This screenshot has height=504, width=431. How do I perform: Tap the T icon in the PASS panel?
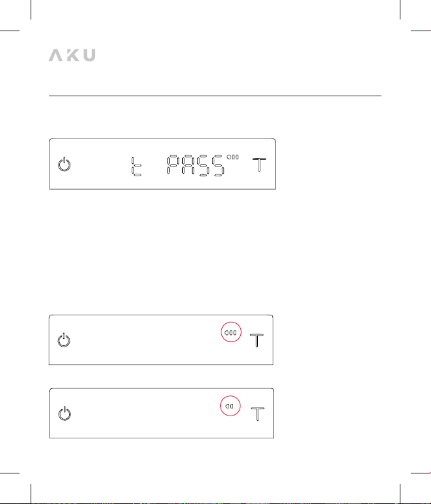pos(259,165)
